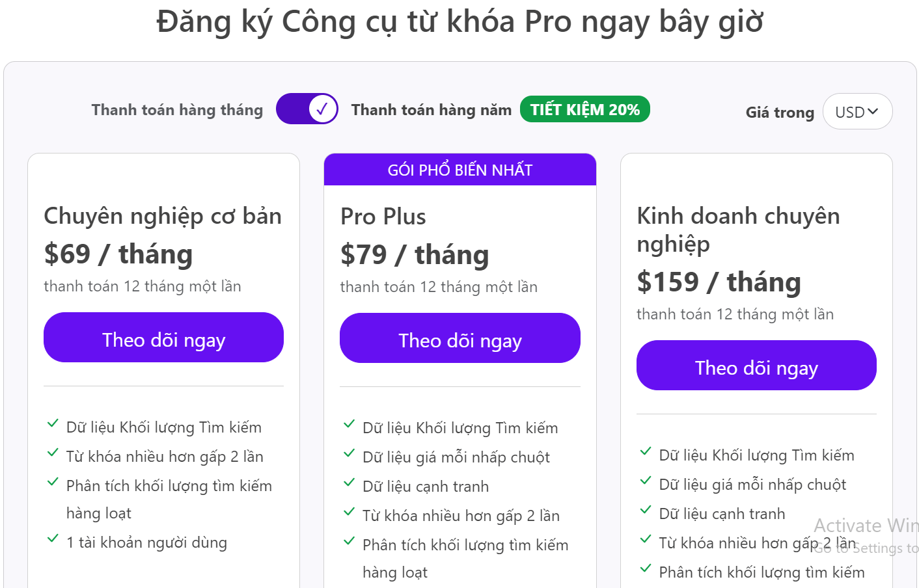Viewport: 919px width, 588px height.
Task: Click first checkmark in the $159 plan list
Action: click(646, 451)
